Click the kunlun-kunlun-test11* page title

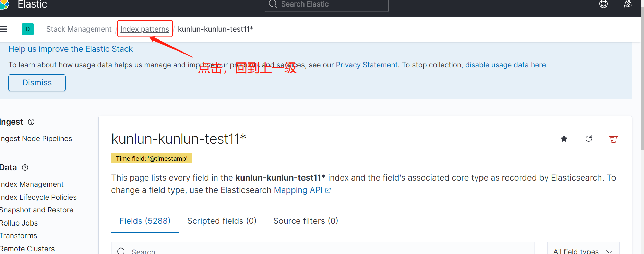point(179,139)
